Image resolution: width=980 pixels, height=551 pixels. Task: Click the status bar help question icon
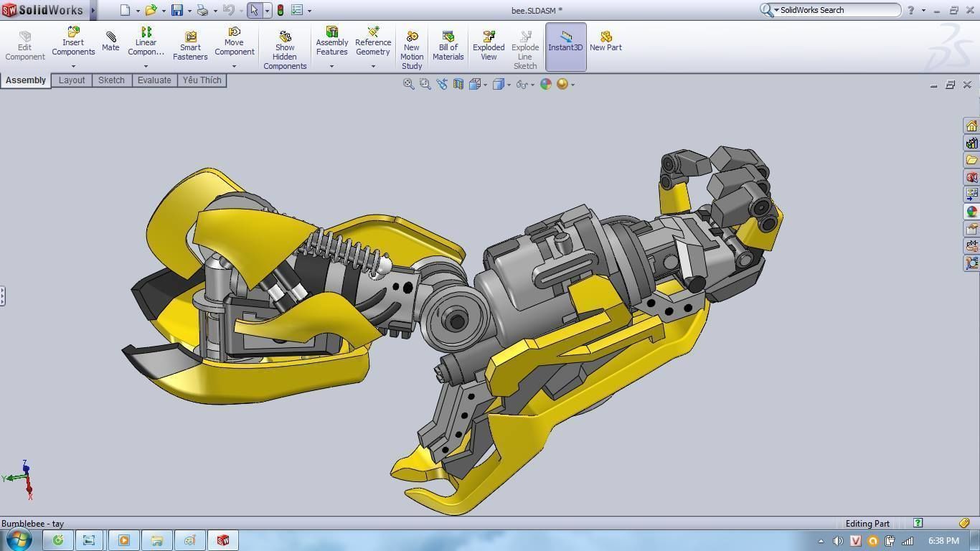click(918, 523)
